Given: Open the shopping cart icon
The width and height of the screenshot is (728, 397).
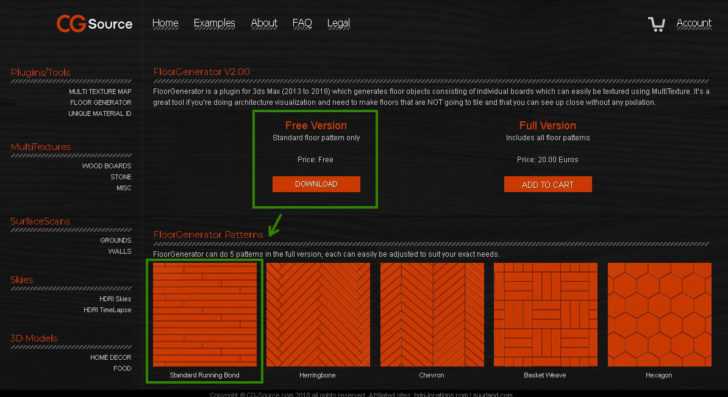Looking at the screenshot, I should [x=656, y=24].
